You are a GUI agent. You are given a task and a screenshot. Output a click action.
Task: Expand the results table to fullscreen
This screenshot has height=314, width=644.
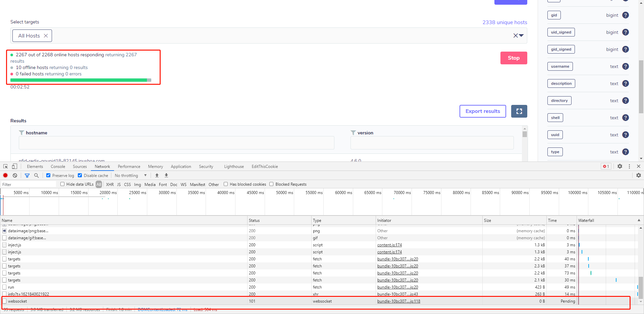519,111
